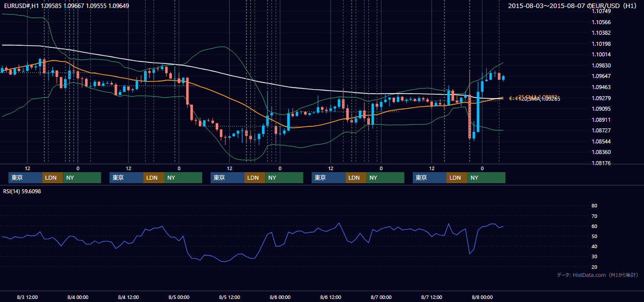644x302 pixels.
Task: Click price axis label 1.10749
Action: point(601,11)
